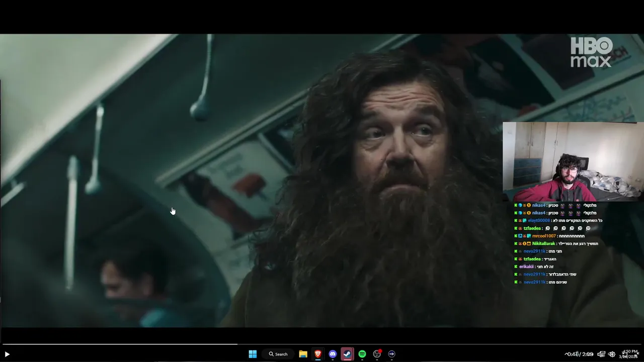Screen dimensions: 644x362
Task: Show hidden system tray icons
Action: [567, 354]
